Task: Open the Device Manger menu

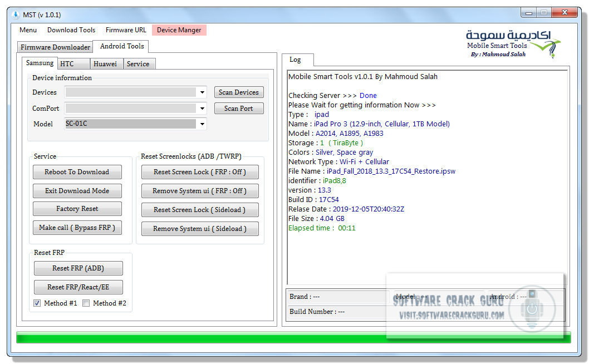Action: coord(179,30)
